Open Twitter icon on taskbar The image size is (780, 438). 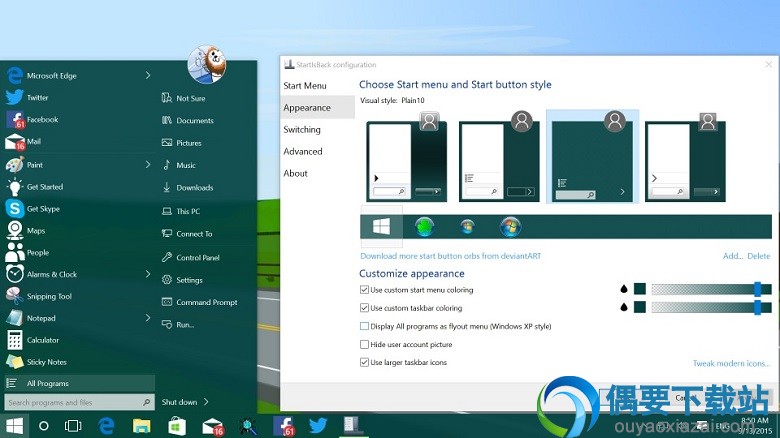click(x=317, y=426)
